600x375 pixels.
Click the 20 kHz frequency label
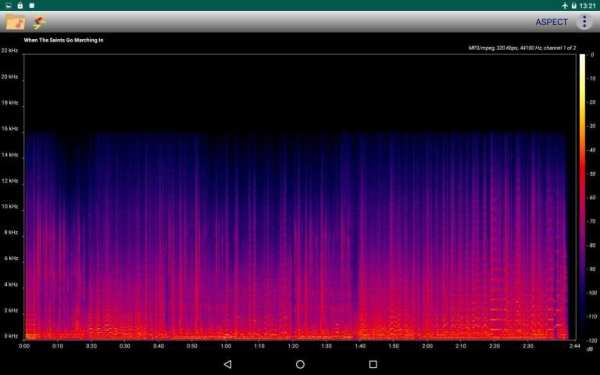9,77
